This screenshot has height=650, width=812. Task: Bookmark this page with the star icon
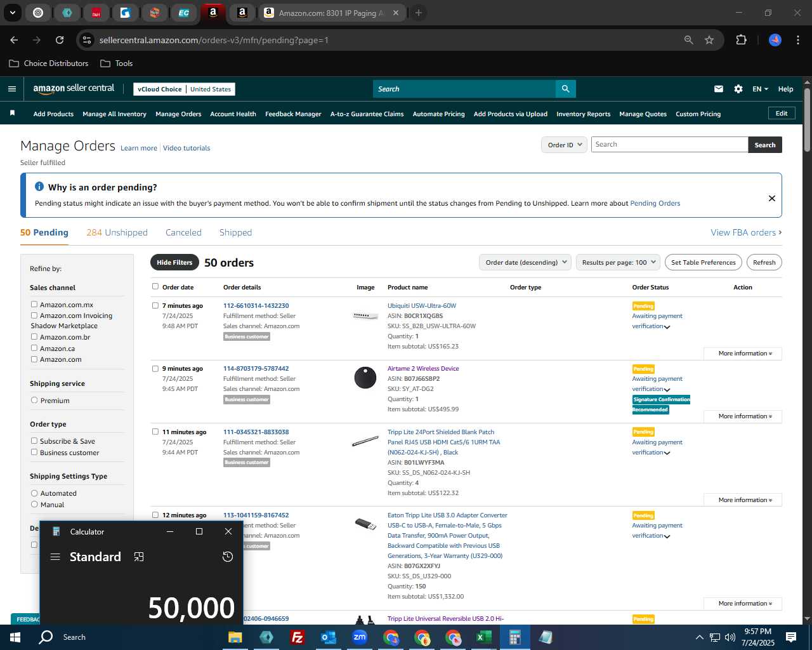coord(709,40)
